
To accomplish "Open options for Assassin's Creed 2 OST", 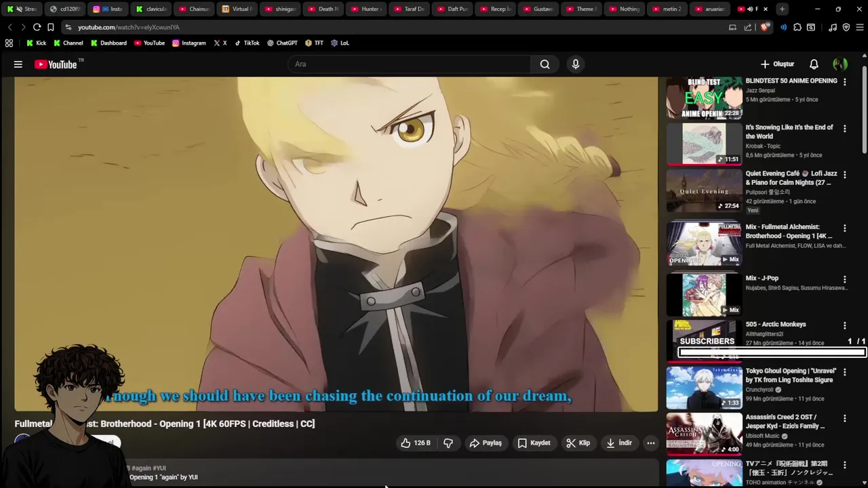I will (x=844, y=418).
